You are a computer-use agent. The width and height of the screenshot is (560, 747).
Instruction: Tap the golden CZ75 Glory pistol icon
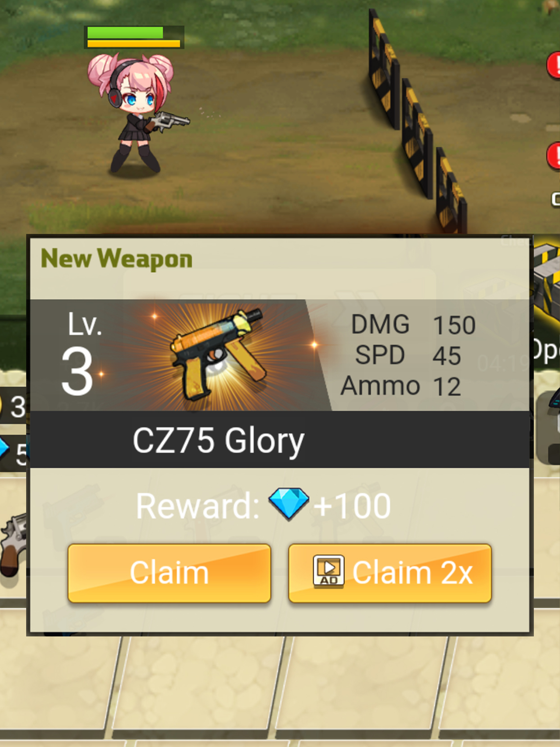218,354
